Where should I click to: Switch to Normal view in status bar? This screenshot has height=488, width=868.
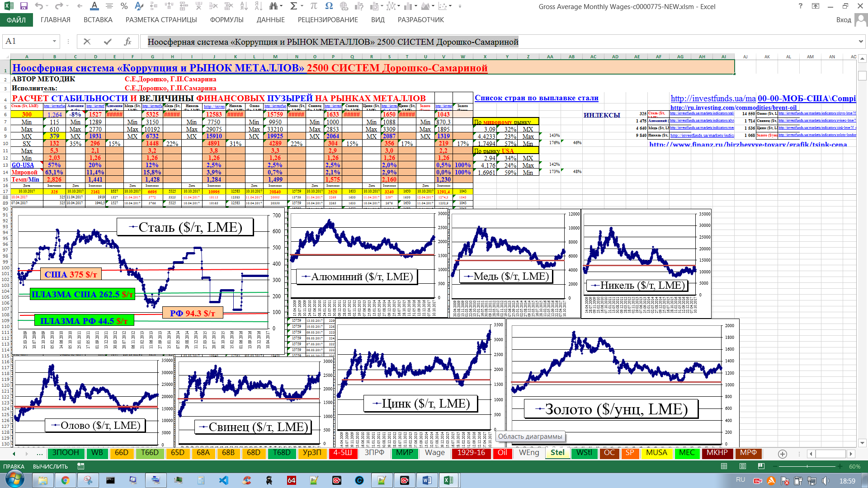coord(724,466)
